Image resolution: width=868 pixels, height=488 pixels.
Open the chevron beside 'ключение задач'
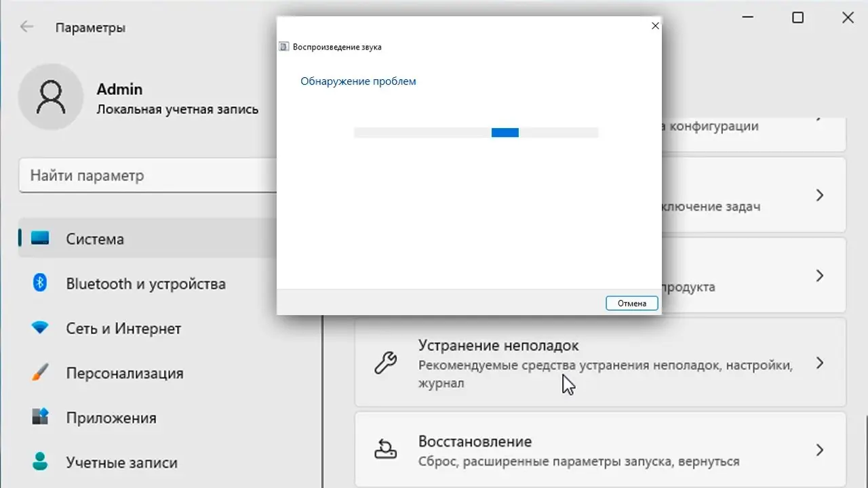(x=819, y=195)
